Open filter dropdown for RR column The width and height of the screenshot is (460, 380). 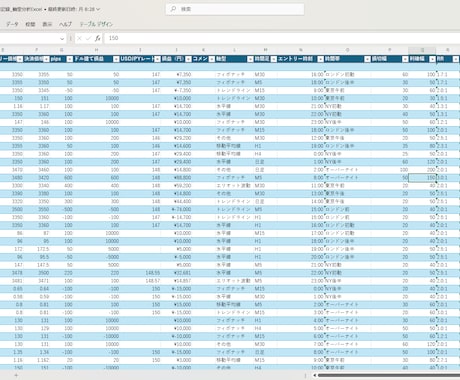click(456, 59)
